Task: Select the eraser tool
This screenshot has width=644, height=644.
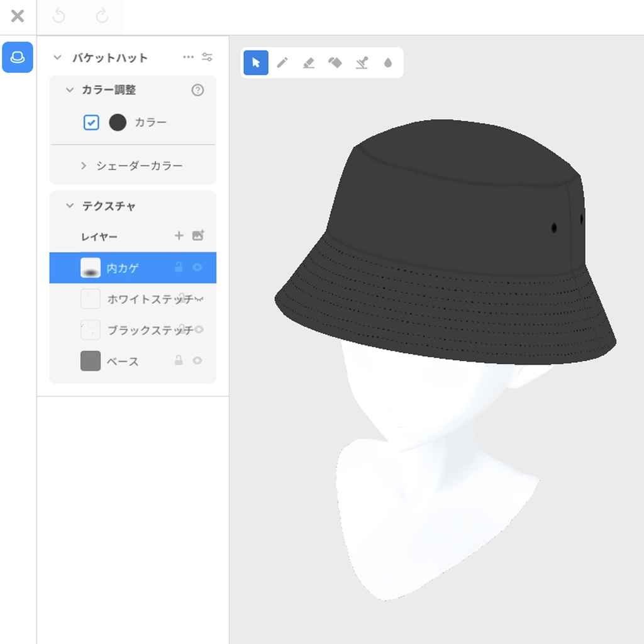Action: pos(308,63)
